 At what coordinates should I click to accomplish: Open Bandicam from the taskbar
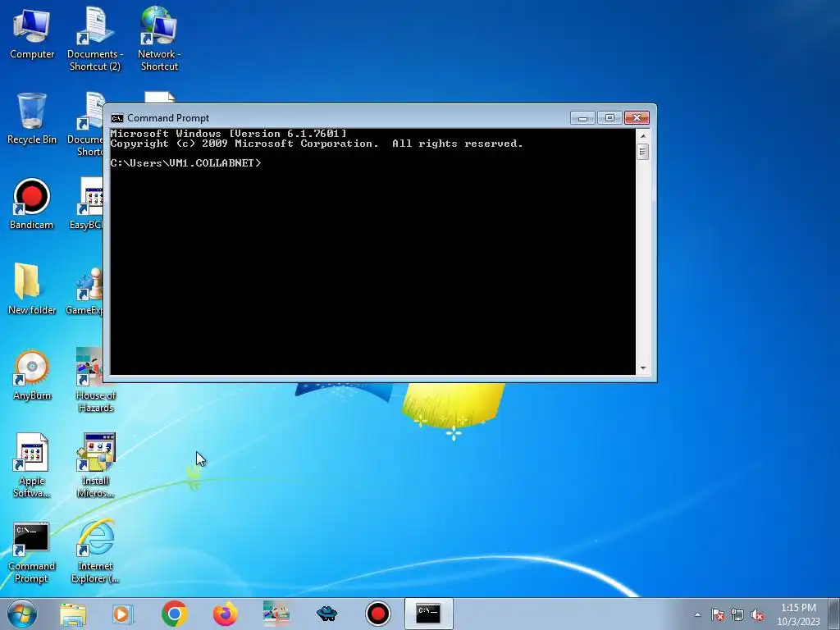[377, 614]
